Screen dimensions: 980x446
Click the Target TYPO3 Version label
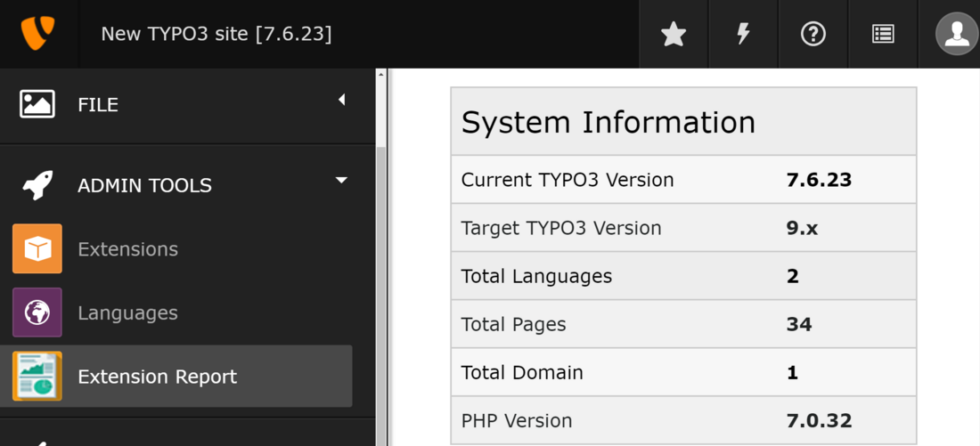[x=561, y=228]
